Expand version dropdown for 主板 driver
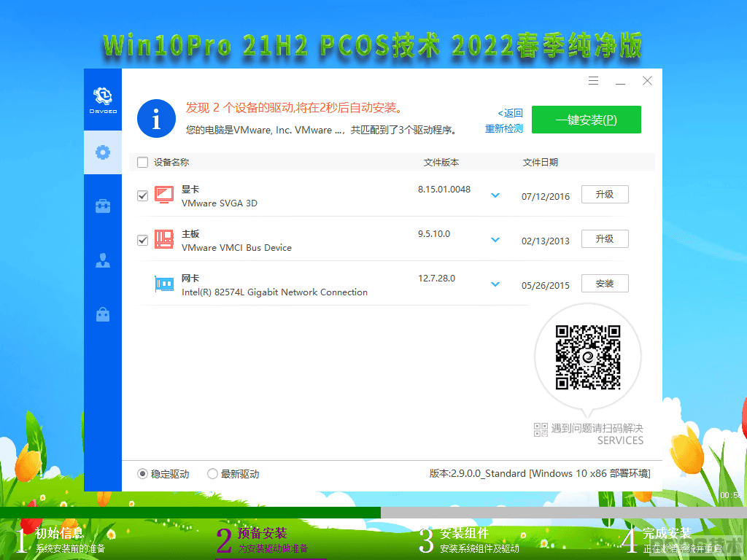 click(495, 240)
